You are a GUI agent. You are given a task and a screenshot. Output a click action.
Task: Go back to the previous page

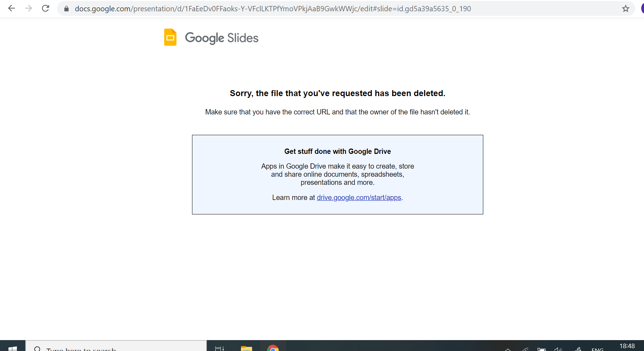(x=12, y=8)
